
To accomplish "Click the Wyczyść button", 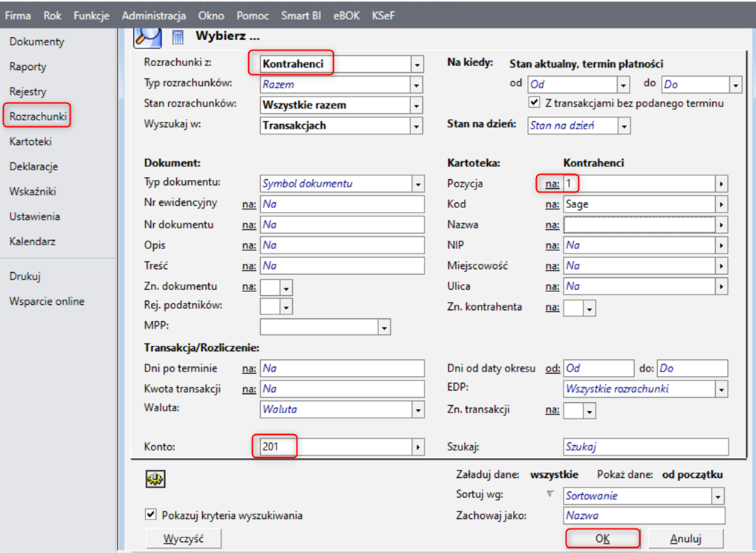I will click(183, 538).
